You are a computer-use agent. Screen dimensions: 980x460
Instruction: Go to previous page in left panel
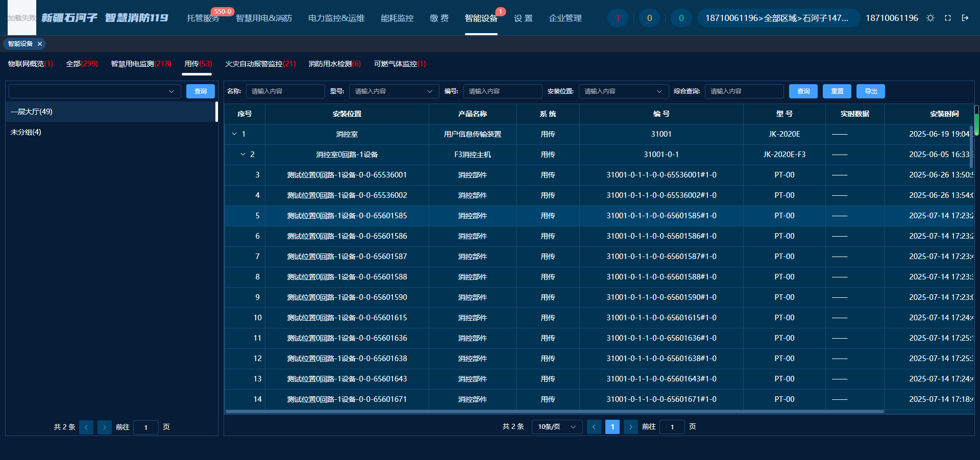coord(86,427)
